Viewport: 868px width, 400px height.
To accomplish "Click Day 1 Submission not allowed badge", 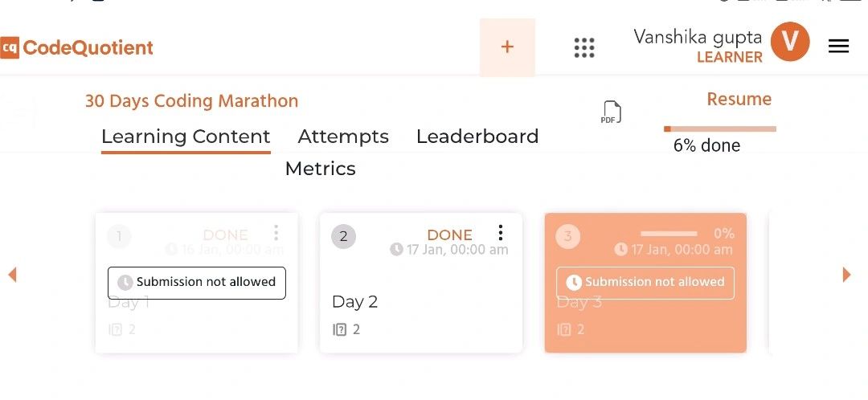I will tap(197, 283).
